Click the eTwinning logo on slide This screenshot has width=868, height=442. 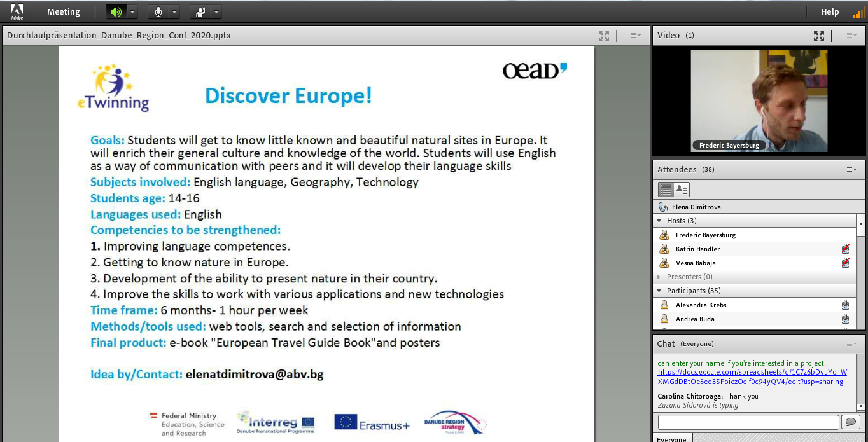point(114,88)
